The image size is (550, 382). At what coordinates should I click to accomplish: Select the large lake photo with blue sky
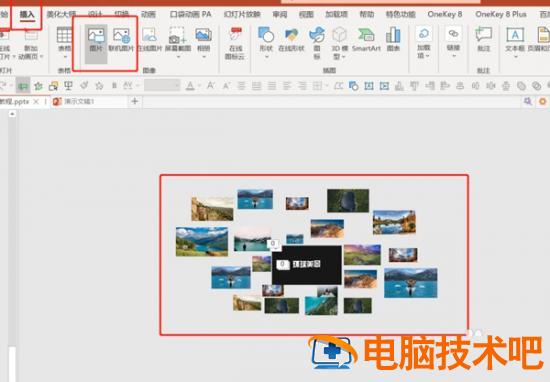pos(202,241)
